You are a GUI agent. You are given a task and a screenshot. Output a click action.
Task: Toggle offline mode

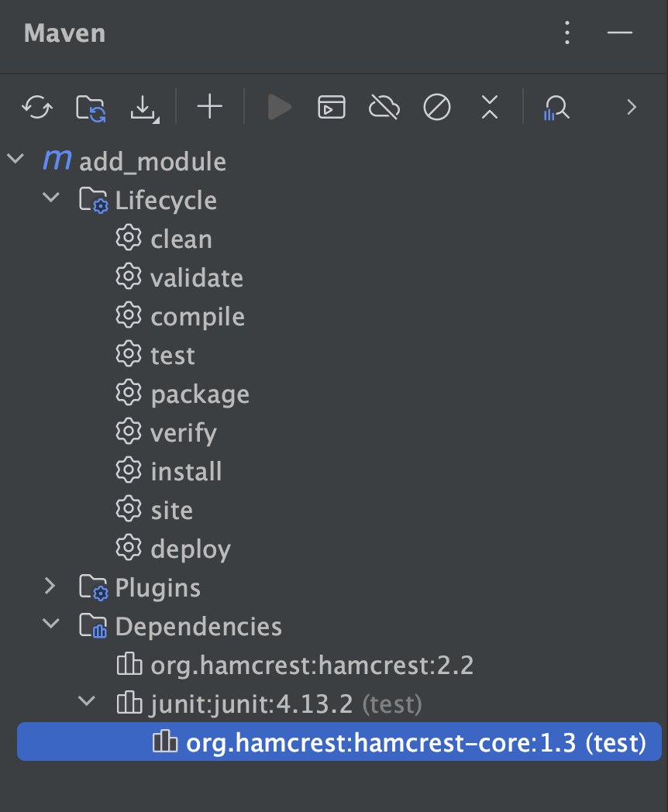[384, 107]
